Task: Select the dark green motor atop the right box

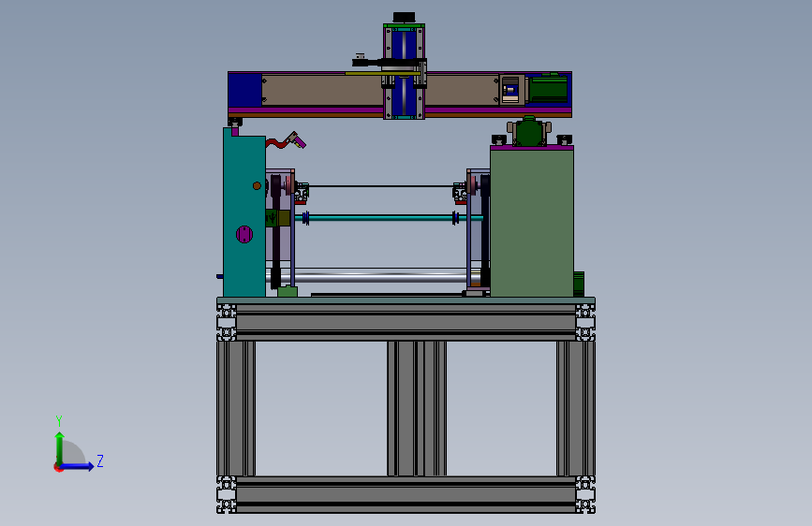Action: (529, 131)
